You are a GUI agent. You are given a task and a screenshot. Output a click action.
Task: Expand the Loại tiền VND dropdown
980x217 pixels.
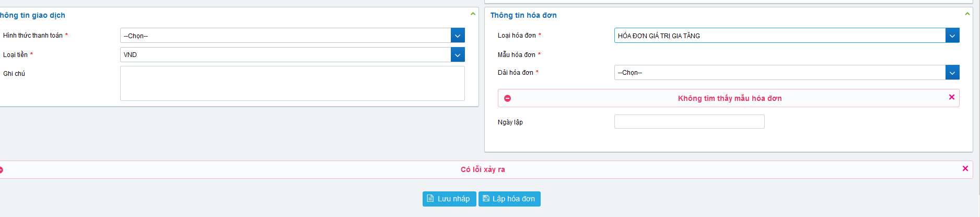point(457,55)
